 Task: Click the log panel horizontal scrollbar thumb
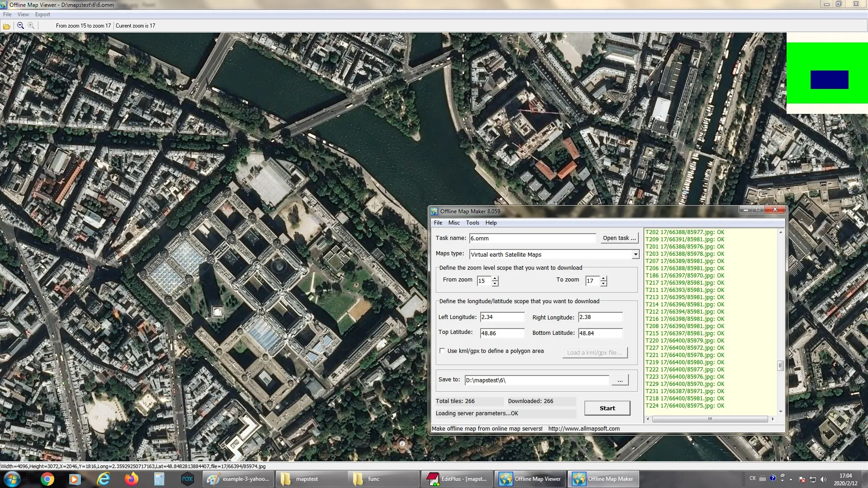710,419
